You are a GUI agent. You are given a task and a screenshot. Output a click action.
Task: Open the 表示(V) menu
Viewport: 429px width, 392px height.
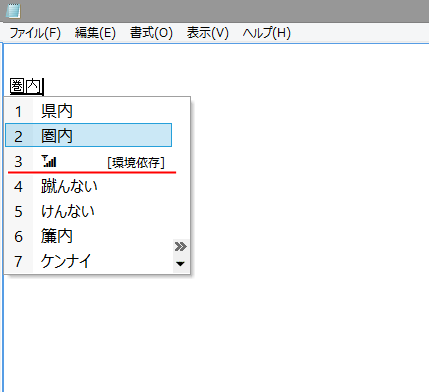(208, 33)
